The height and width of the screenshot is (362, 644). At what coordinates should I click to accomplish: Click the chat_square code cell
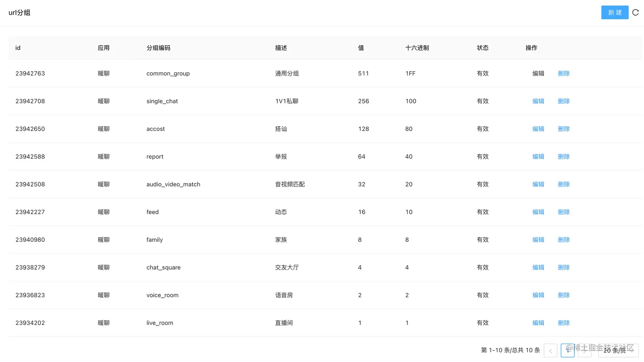coord(164,267)
